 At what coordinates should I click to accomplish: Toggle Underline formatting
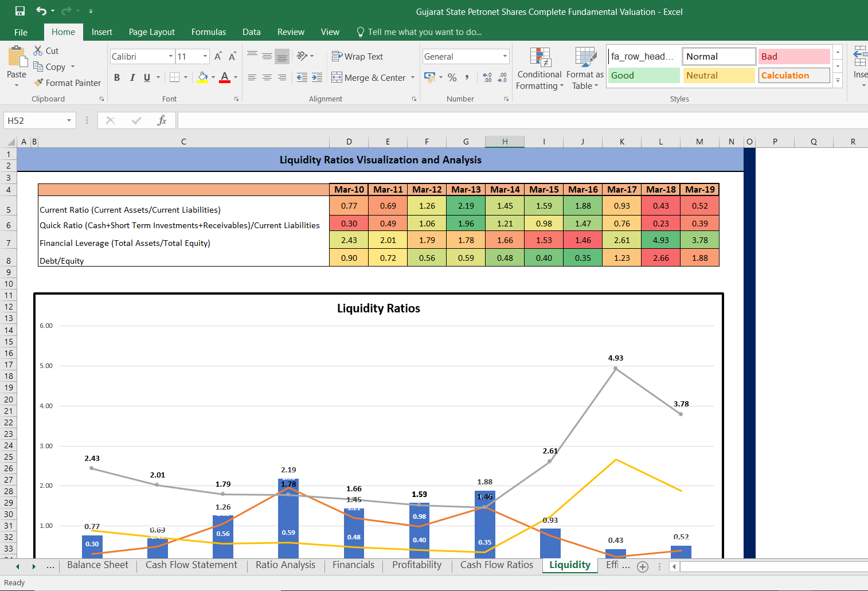coord(147,77)
